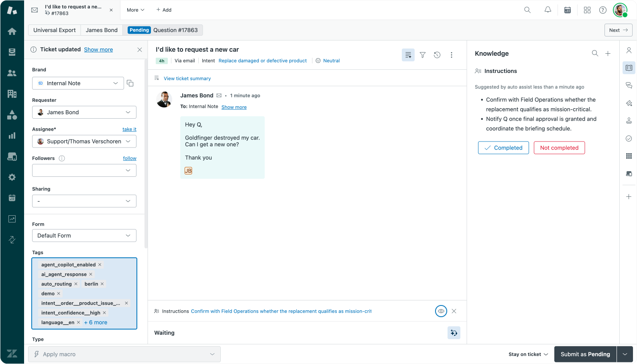Open Stay on ticket dropdown
Image resolution: width=637 pixels, height=364 pixels.
(528, 354)
